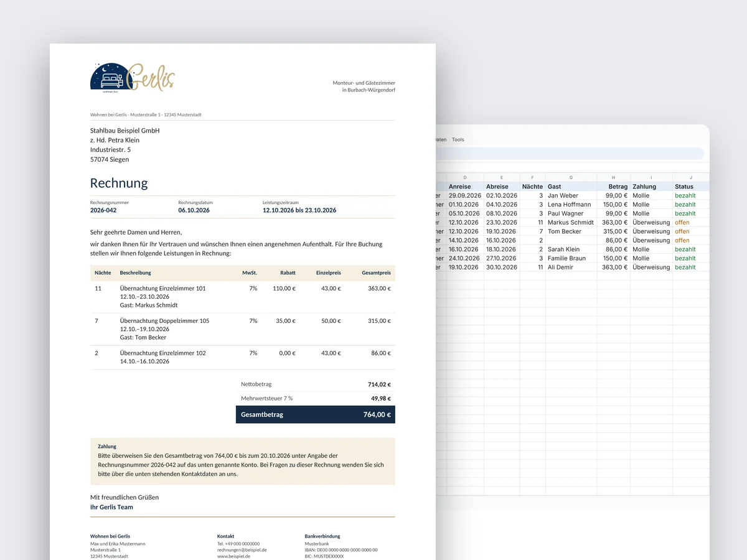Click 'Übernachtung Einzelzimmer 102' on the invoice
The height and width of the screenshot is (560, 747).
pos(163,353)
